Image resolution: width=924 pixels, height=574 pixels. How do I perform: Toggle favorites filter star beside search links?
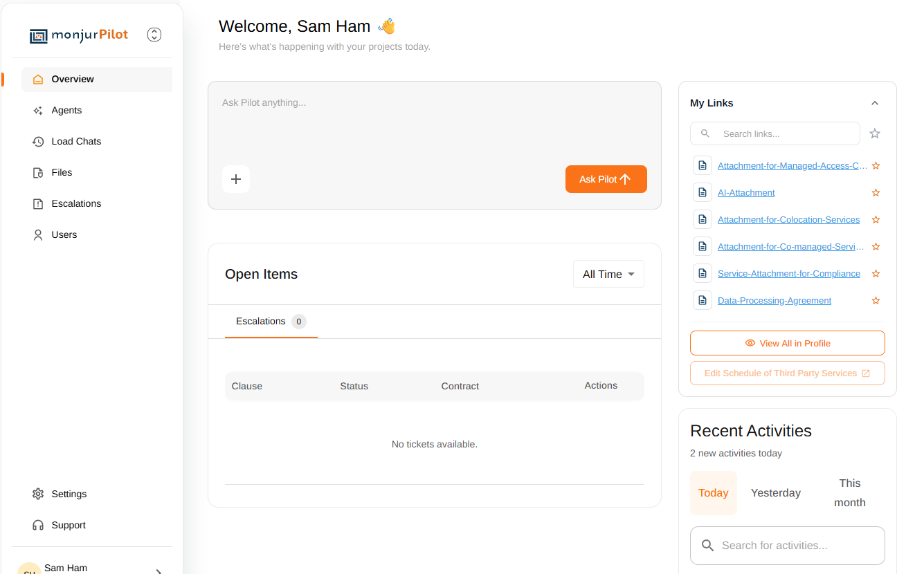(875, 133)
